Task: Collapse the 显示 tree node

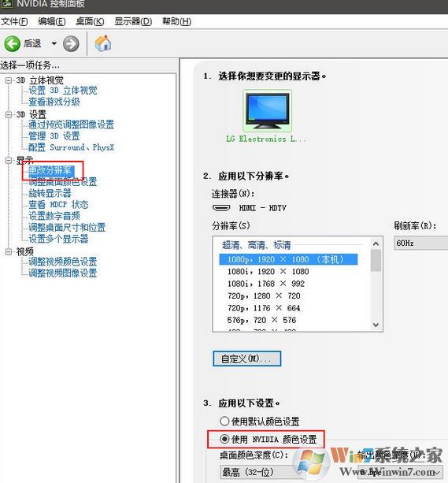Action: (9, 160)
